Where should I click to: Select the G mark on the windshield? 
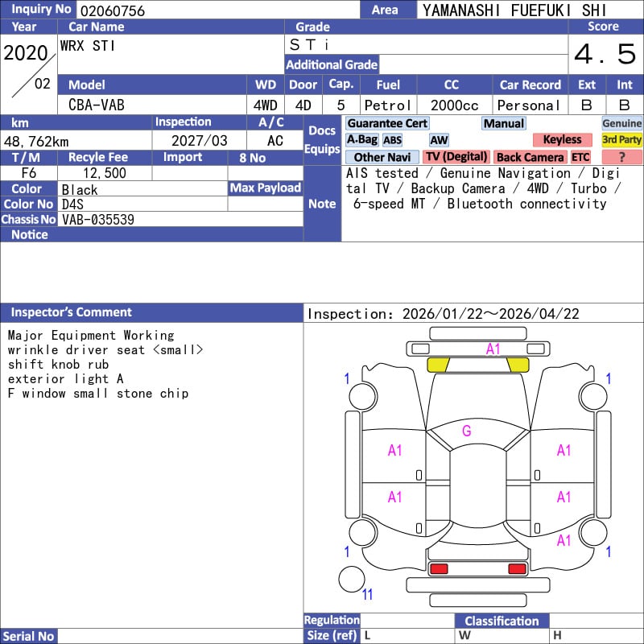click(466, 431)
